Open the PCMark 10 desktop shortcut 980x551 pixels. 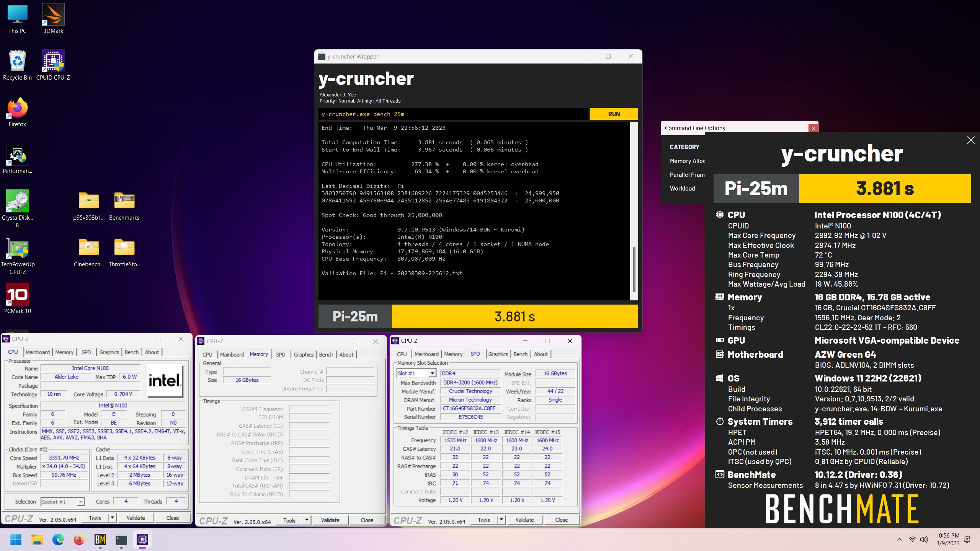(x=18, y=299)
